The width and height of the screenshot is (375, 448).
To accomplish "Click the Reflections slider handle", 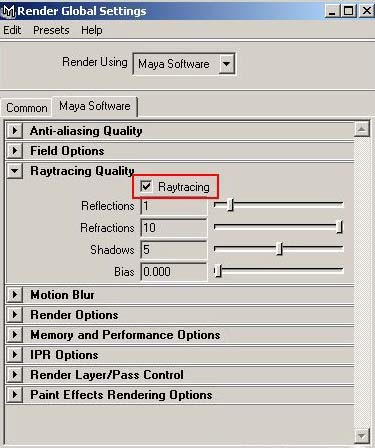I will coord(230,204).
